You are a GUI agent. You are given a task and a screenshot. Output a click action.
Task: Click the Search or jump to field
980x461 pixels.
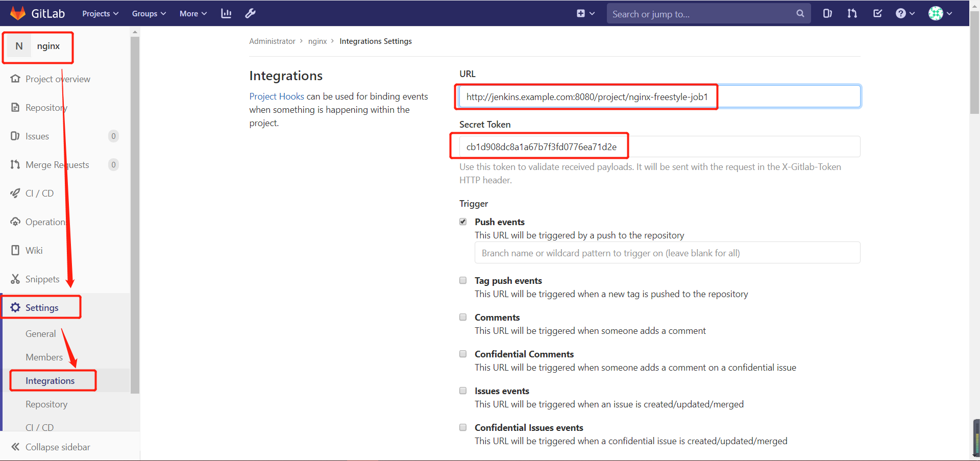[x=708, y=14]
